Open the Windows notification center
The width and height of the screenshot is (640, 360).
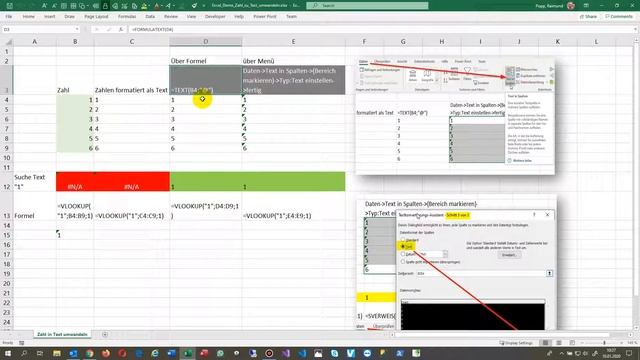click(x=629, y=353)
